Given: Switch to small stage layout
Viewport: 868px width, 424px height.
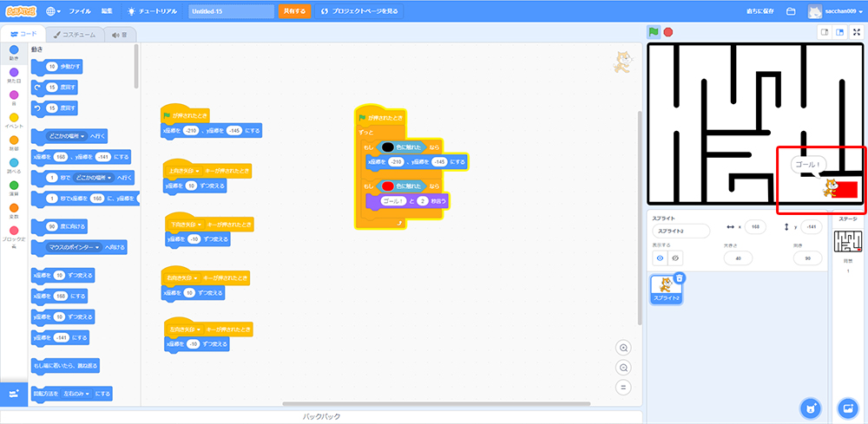Looking at the screenshot, I should point(825,32).
